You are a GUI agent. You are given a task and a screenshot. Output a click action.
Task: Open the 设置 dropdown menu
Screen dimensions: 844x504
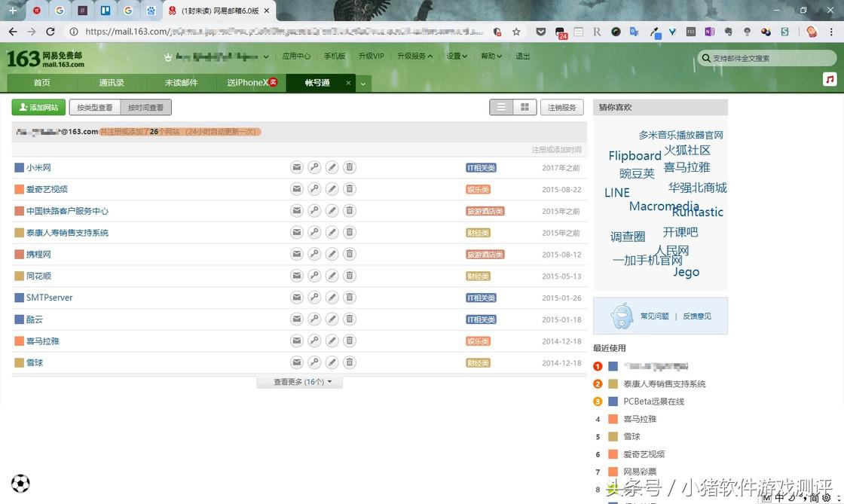tap(457, 56)
